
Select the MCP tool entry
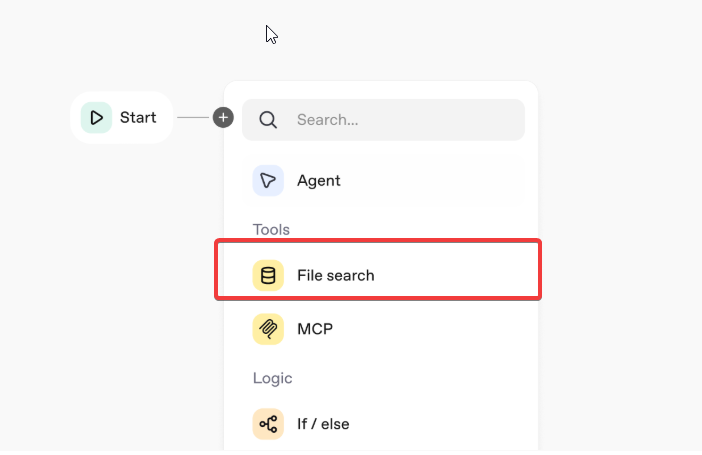coord(314,328)
